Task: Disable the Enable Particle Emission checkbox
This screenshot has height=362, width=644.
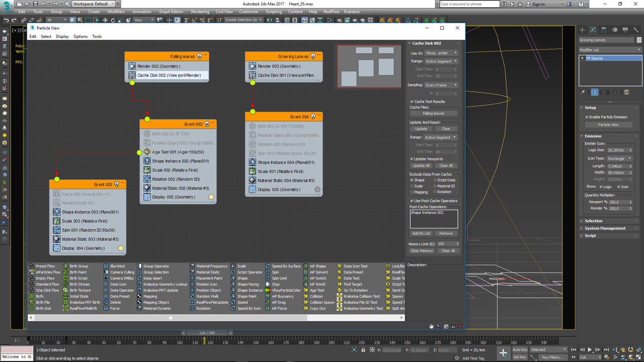Action: (587, 117)
